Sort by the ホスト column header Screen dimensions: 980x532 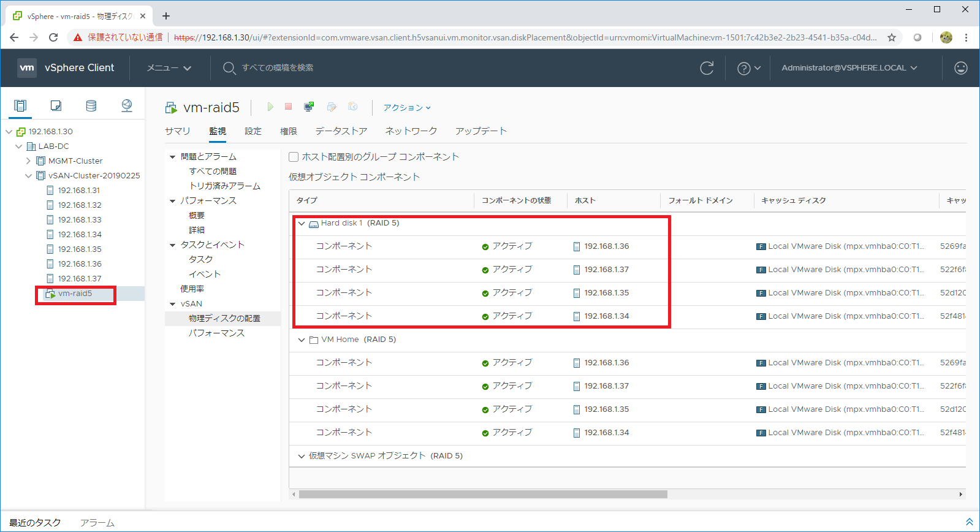[585, 200]
